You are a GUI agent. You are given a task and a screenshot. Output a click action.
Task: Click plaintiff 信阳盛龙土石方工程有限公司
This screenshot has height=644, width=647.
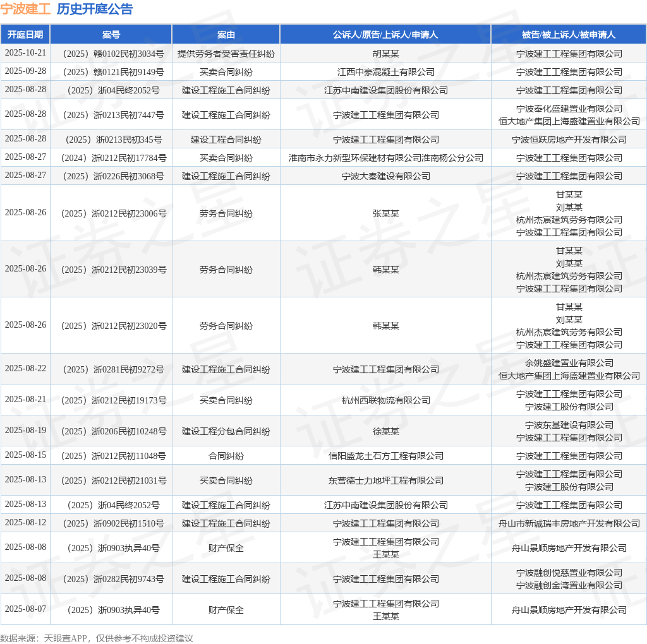[x=386, y=456]
